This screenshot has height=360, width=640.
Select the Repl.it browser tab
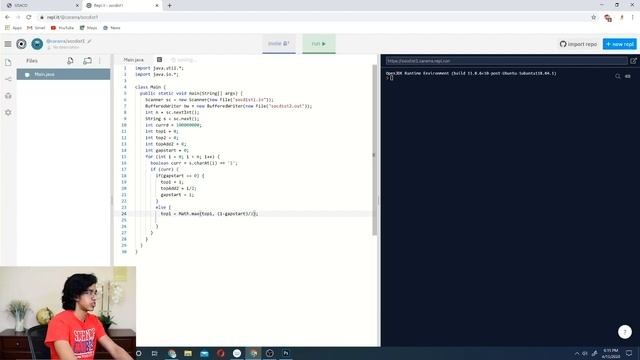(x=121, y=5)
